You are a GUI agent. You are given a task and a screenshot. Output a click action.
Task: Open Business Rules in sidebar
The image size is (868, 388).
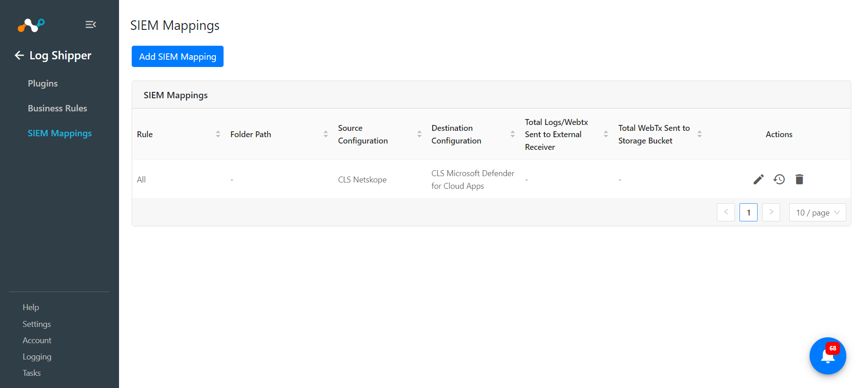tap(57, 108)
